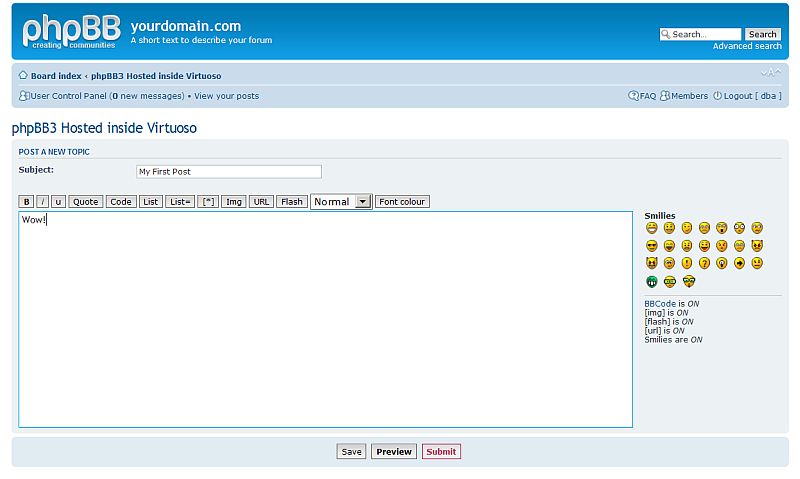The image size is (800, 479).
Task: Open the FAQ page link
Action: coord(647,96)
